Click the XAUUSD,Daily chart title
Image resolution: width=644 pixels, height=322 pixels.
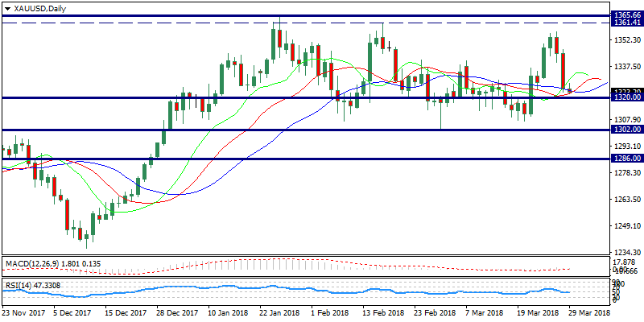(x=40, y=7)
